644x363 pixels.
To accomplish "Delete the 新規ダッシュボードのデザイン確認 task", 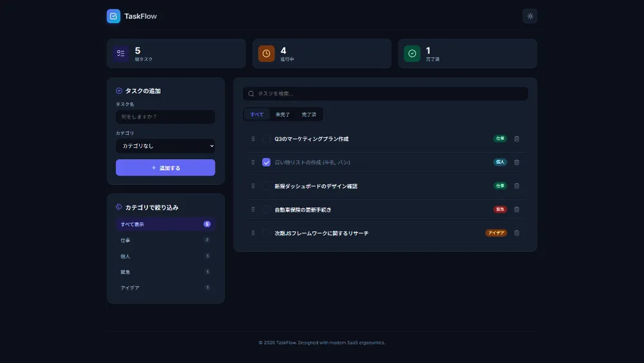I will pyautogui.click(x=516, y=186).
